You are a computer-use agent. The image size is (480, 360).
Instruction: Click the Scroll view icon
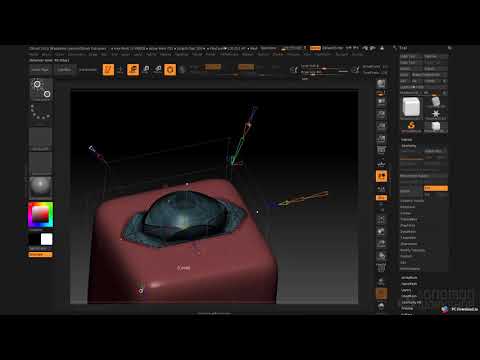381,102
